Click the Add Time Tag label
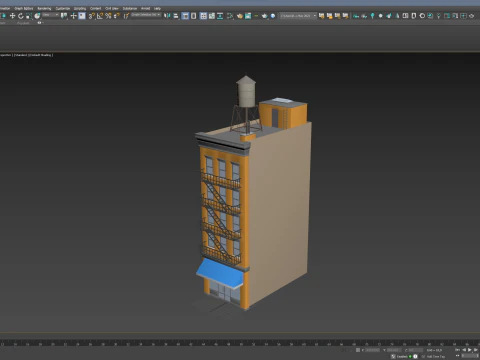 click(436, 356)
